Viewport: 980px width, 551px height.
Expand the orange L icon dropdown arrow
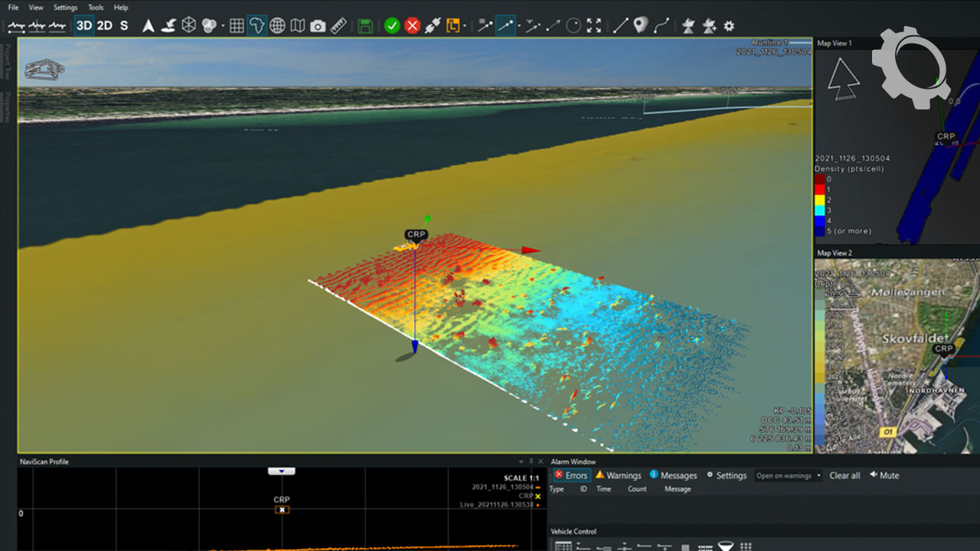coord(465,27)
